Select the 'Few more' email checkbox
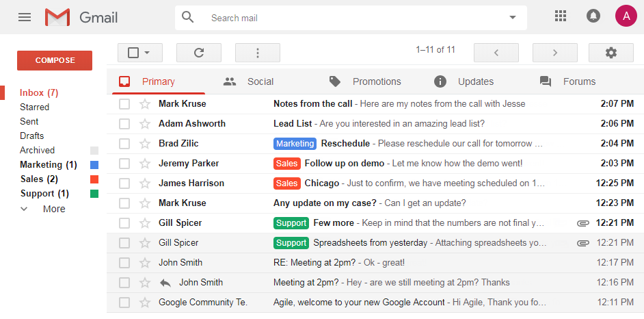 tap(124, 223)
